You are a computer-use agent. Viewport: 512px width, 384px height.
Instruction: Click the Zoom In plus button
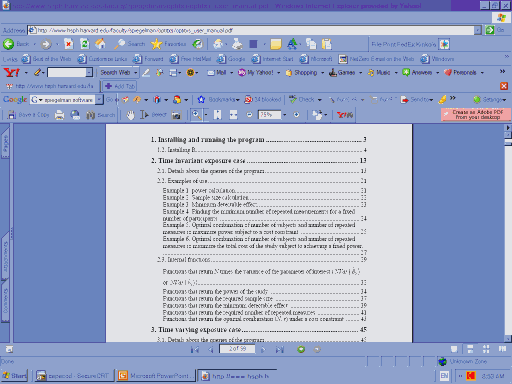click(x=296, y=115)
